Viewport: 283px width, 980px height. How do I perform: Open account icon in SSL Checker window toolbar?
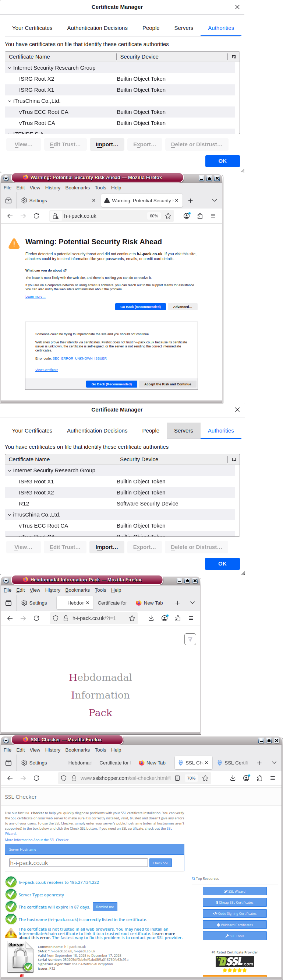tap(246, 778)
